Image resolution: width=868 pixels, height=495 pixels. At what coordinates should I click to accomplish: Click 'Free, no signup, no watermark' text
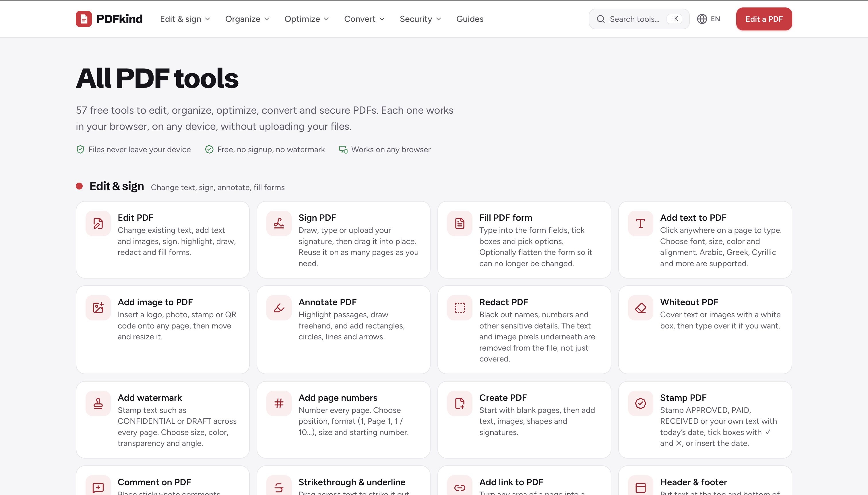click(271, 150)
